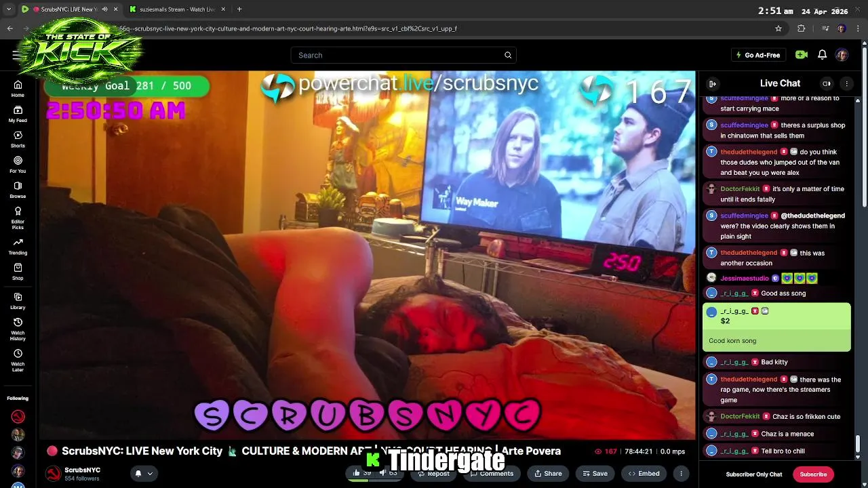
Task: Open Watch Later in the sidebar
Action: (18, 361)
